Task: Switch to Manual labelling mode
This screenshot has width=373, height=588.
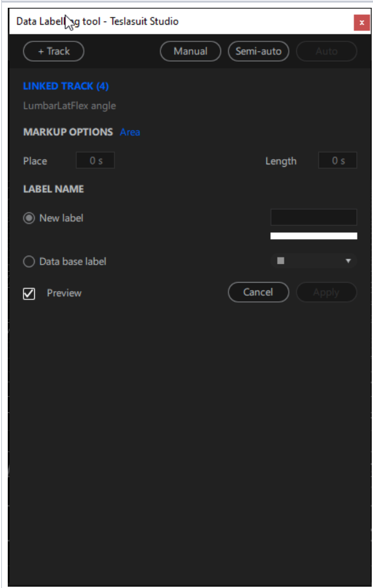Action: [191, 51]
